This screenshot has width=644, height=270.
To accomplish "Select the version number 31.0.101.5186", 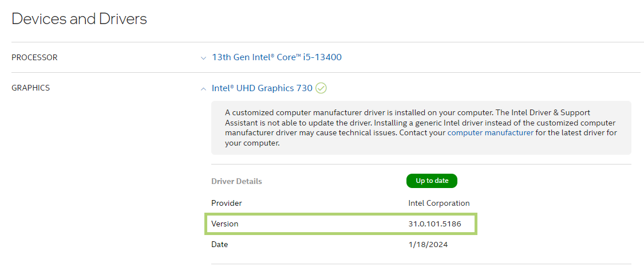I will (x=434, y=224).
